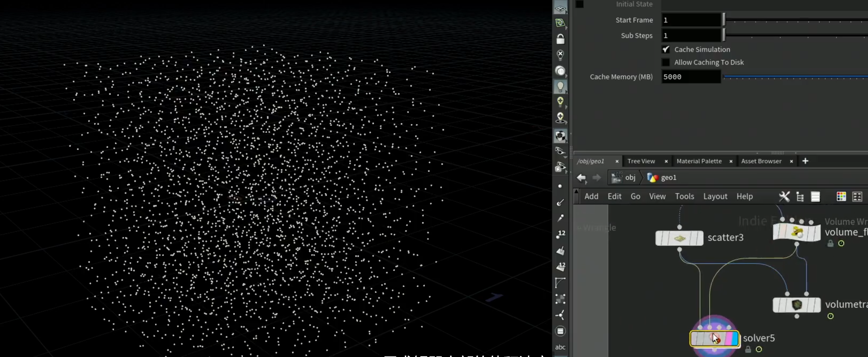The width and height of the screenshot is (868, 357).
Task: Open the wrench tools icon in network toolbar
Action: tap(784, 196)
